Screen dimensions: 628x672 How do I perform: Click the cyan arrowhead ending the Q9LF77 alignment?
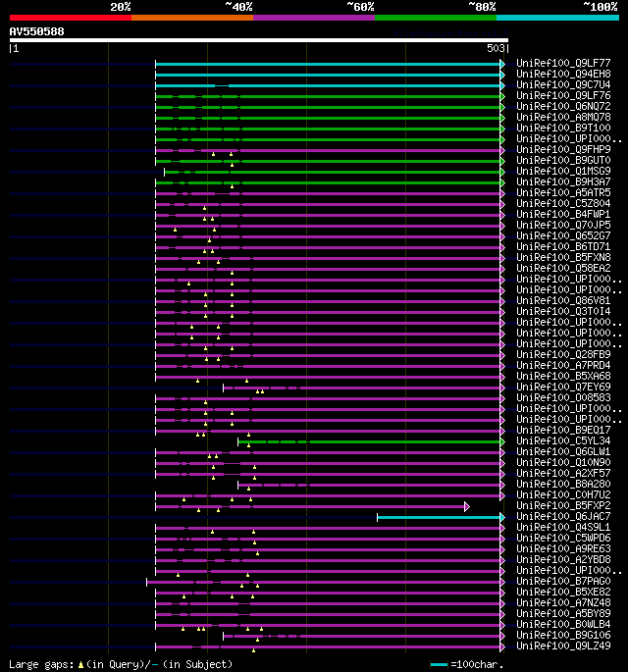tap(502, 65)
